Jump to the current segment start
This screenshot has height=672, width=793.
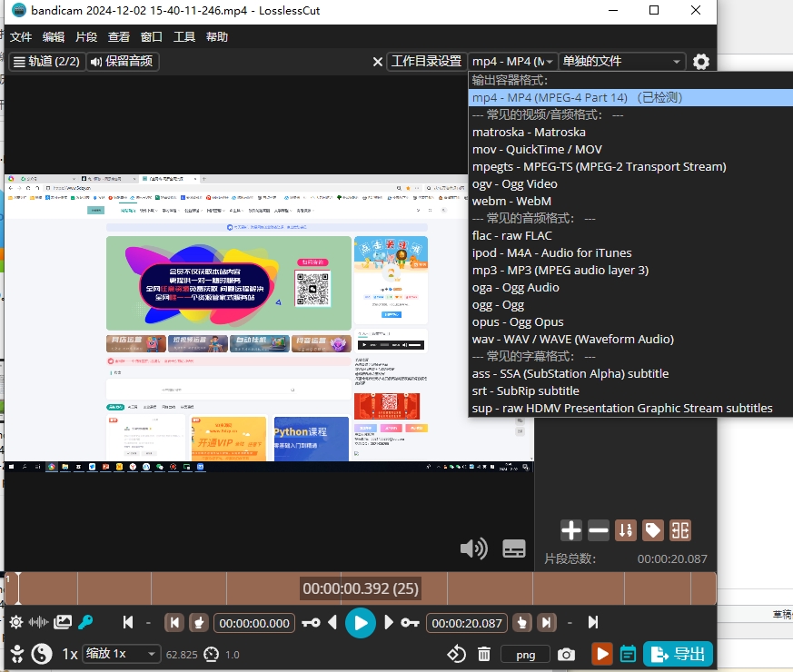coord(174,622)
